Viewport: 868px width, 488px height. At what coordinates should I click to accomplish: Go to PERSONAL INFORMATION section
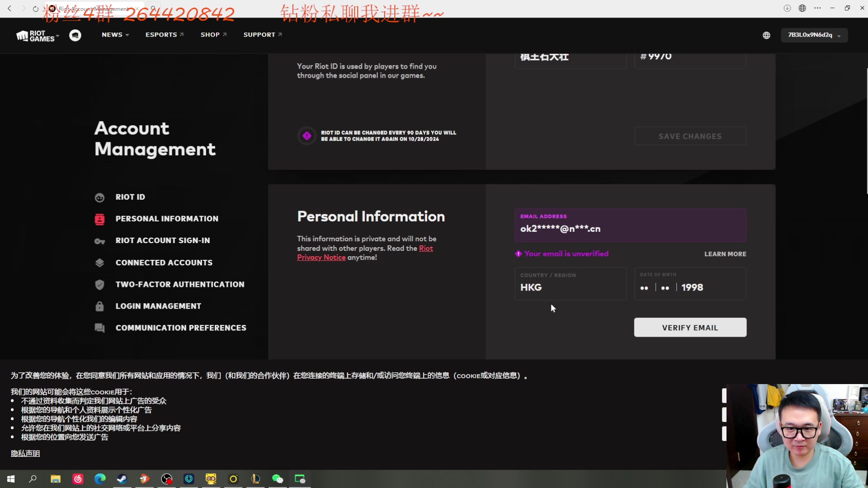click(x=167, y=219)
